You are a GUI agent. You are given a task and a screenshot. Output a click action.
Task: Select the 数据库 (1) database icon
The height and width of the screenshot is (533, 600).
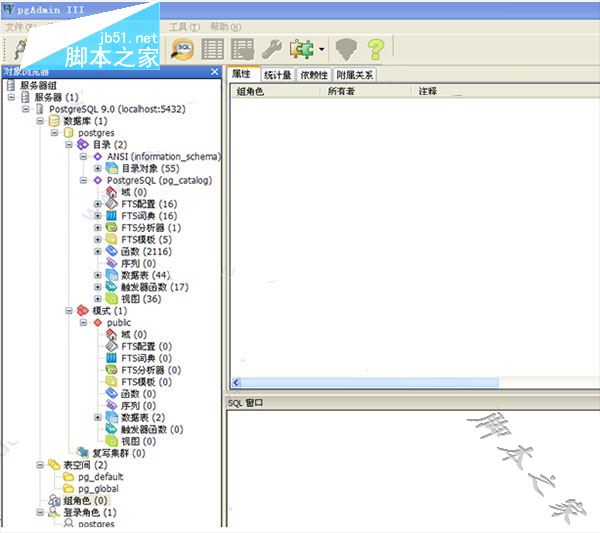click(x=54, y=121)
